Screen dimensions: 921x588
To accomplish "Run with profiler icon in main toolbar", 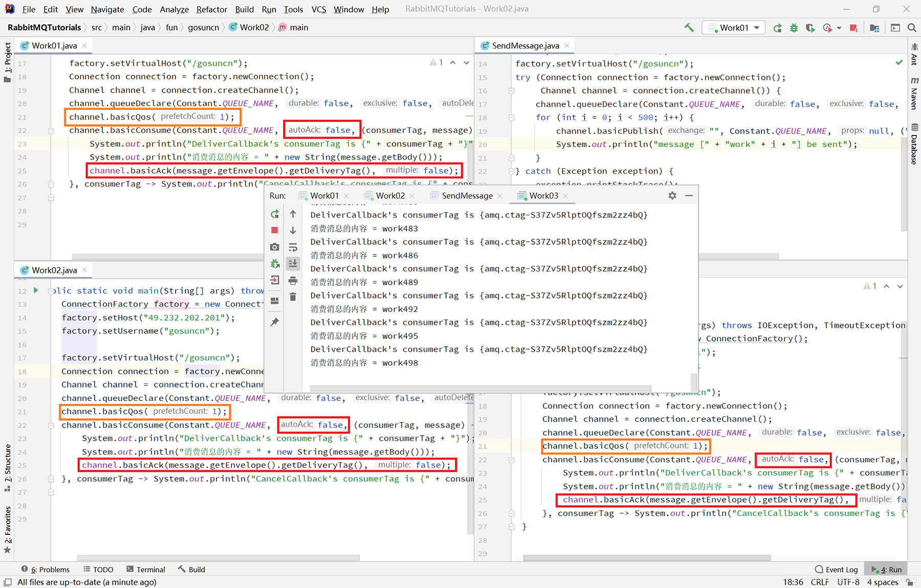I will (827, 28).
